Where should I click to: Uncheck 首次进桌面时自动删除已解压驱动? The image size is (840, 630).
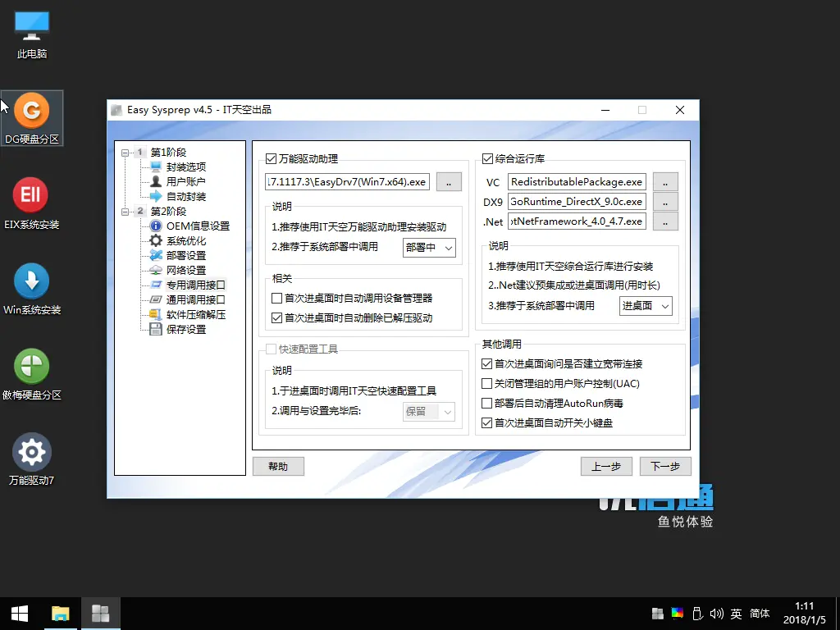(276, 317)
